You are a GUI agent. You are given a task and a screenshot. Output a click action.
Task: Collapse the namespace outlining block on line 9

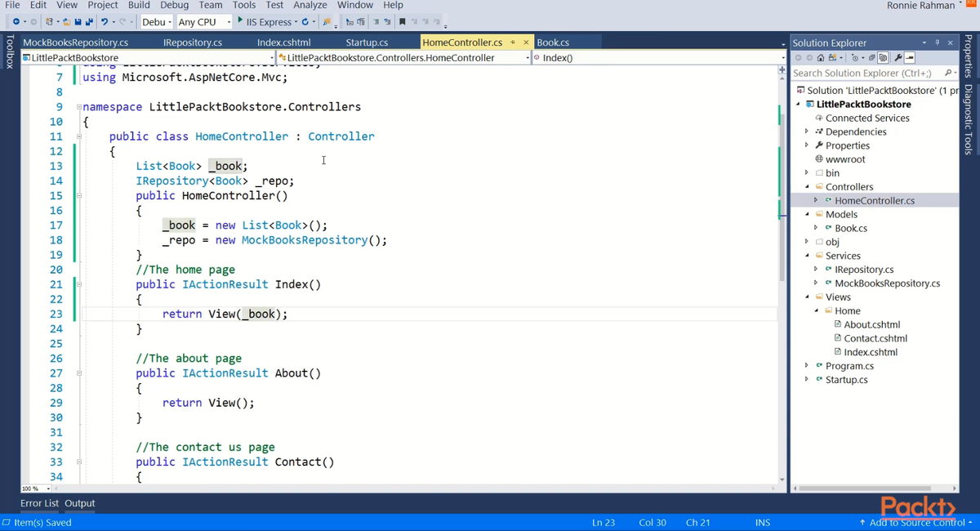pos(79,107)
